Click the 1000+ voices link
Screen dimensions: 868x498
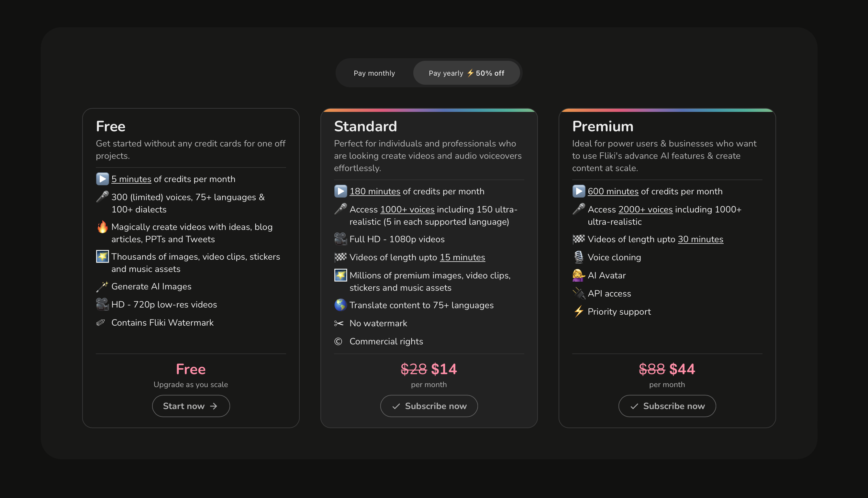point(407,209)
